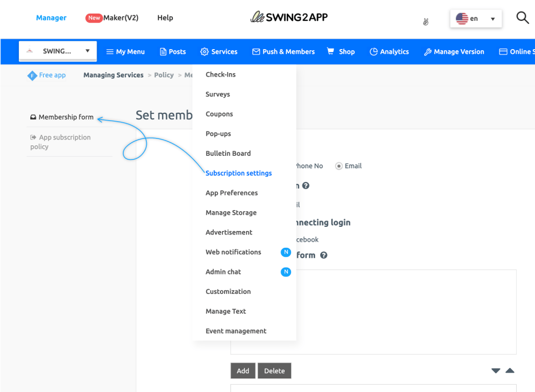The width and height of the screenshot is (535, 392).
Task: Open the language selector dropdown
Action: pyautogui.click(x=475, y=18)
